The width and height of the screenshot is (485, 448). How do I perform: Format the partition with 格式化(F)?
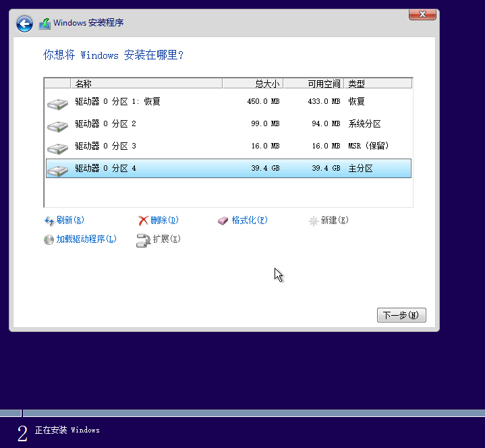tap(250, 220)
